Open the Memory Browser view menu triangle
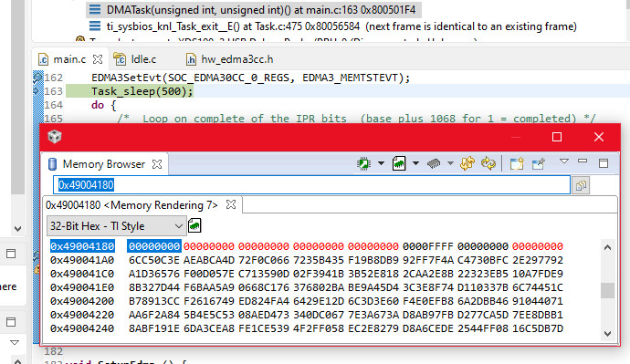 pos(564,161)
